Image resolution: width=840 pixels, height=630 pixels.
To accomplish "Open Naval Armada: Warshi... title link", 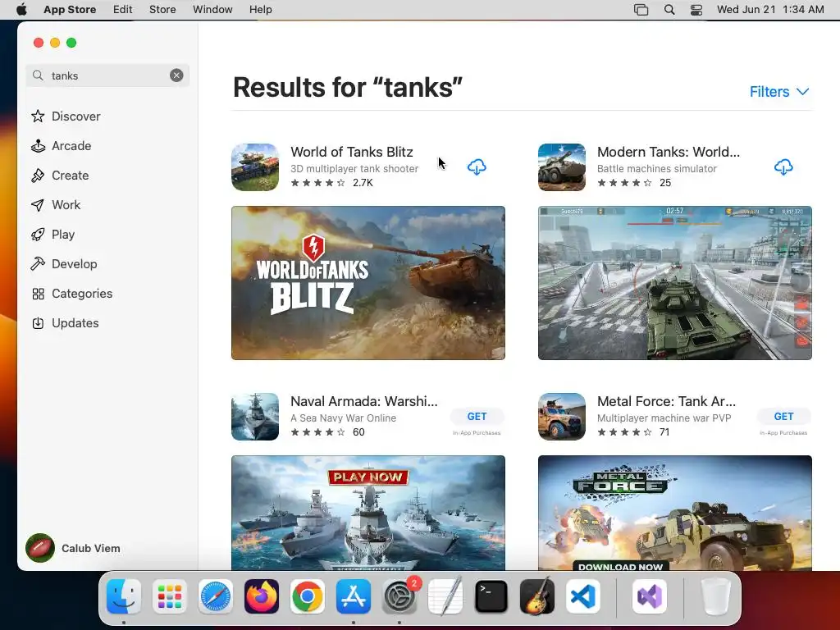I will click(x=363, y=401).
